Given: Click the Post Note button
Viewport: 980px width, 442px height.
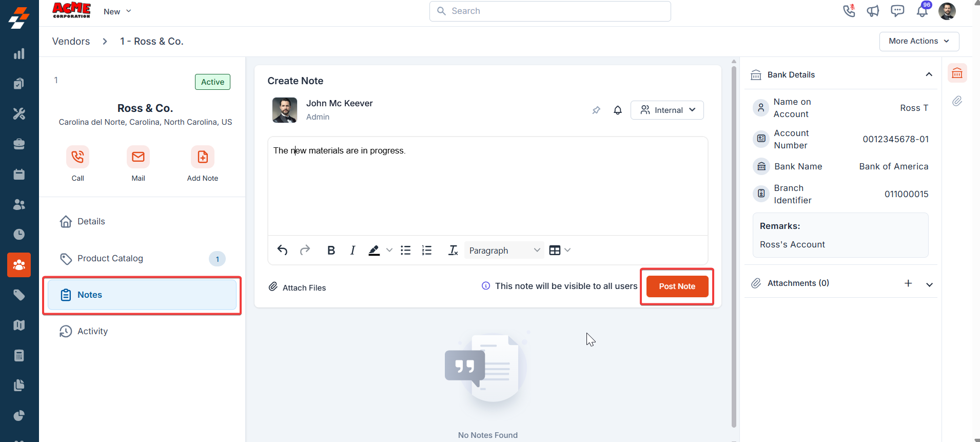Looking at the screenshot, I should pos(677,286).
